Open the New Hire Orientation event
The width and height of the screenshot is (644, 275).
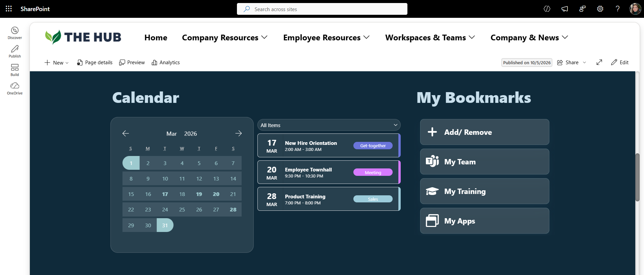[329, 146]
